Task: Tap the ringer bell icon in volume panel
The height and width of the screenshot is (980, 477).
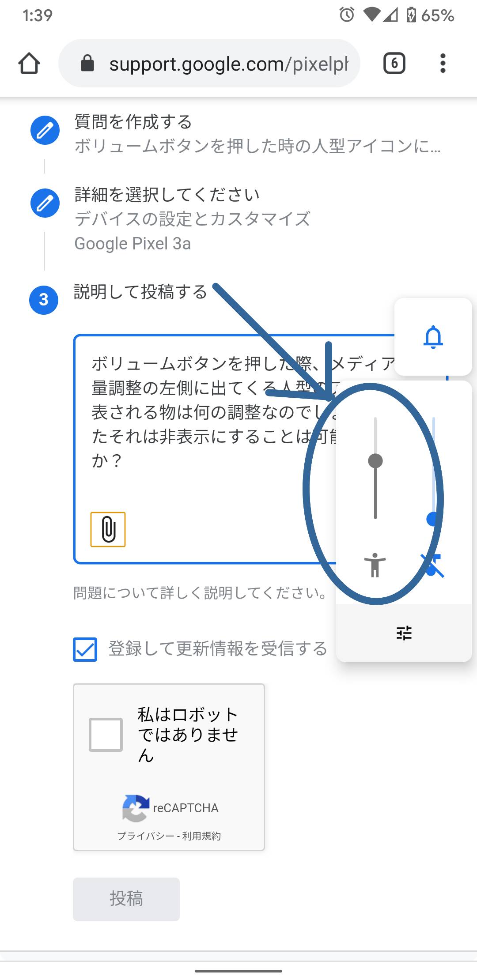Action: [x=433, y=337]
